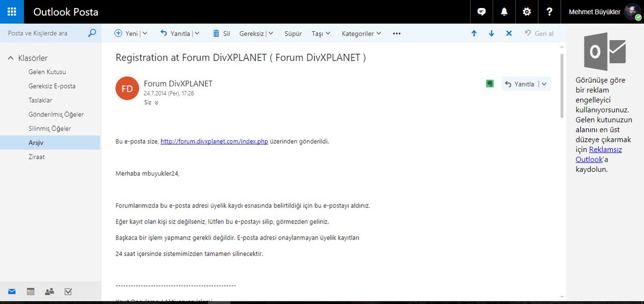
Task: Open the app launcher grid
Action: [x=12, y=12]
